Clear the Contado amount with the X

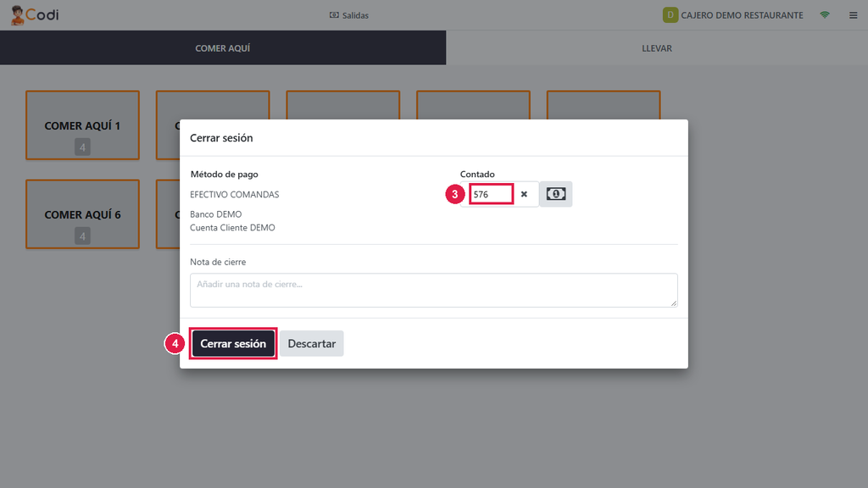tap(524, 194)
